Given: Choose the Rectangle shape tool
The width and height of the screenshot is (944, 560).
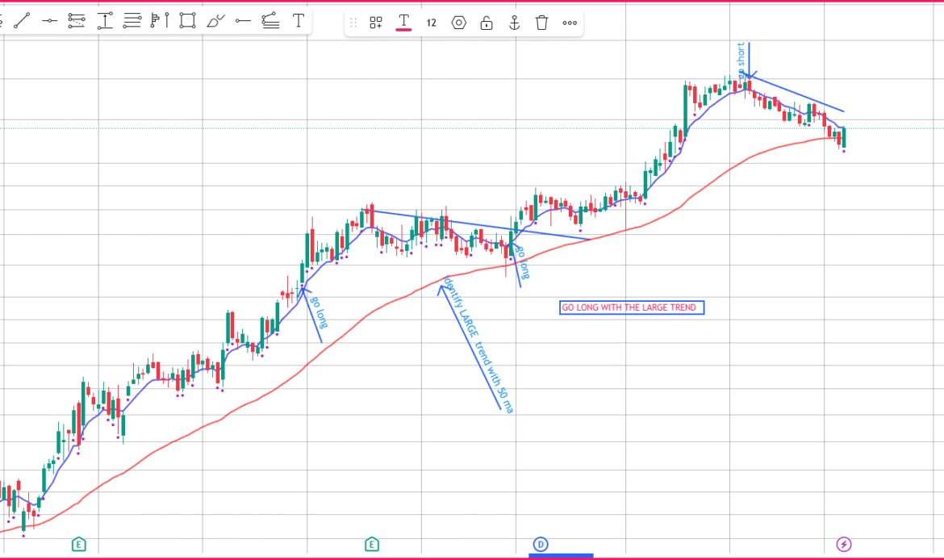Looking at the screenshot, I should pos(187,21).
